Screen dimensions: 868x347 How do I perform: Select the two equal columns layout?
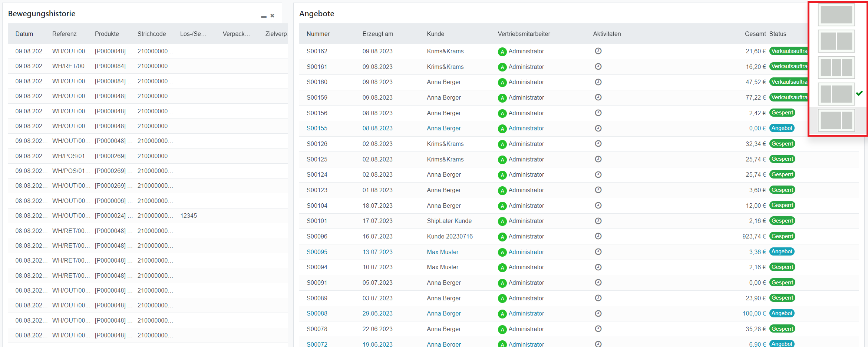point(836,41)
